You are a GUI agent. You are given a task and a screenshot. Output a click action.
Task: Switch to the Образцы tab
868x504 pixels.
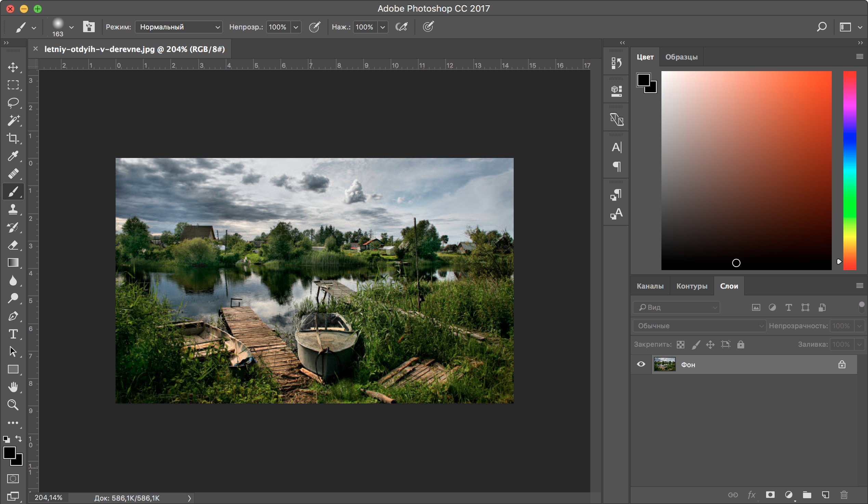681,57
